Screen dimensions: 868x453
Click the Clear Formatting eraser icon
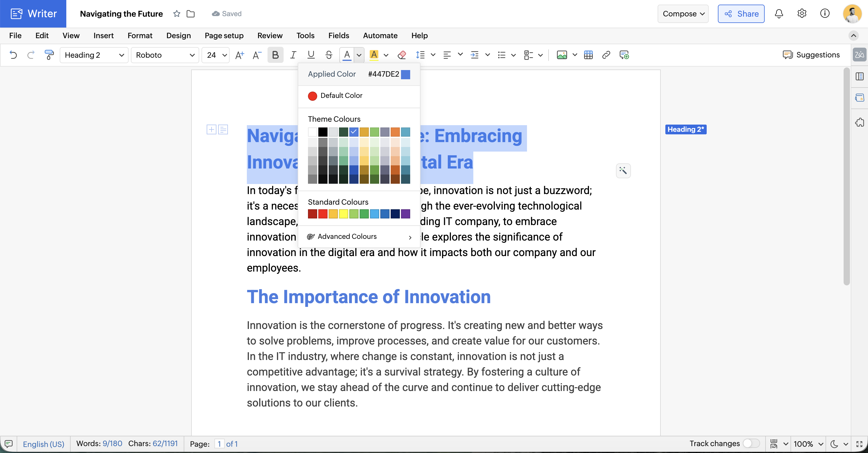pos(402,55)
